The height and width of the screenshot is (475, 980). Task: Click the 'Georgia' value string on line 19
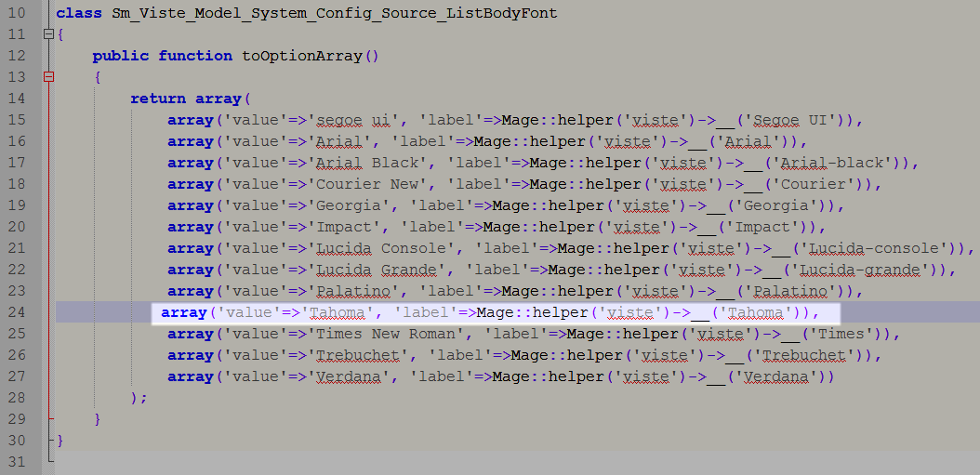[x=348, y=205]
